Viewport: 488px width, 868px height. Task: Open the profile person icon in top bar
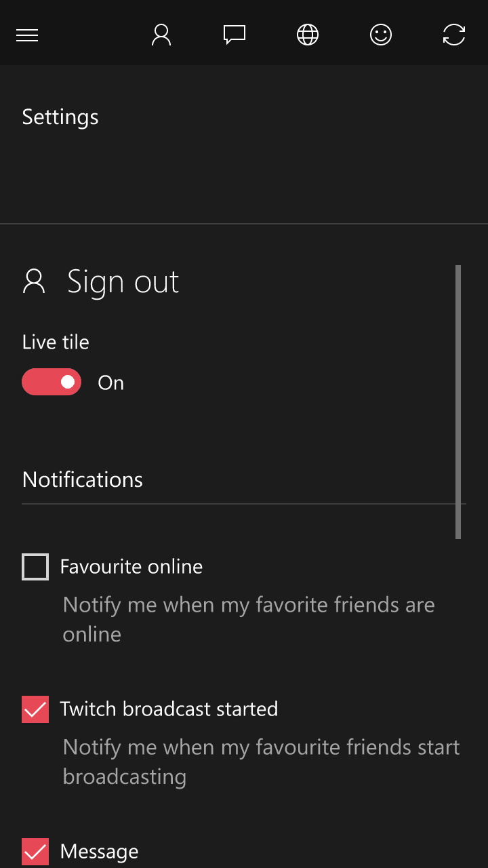coord(161,35)
